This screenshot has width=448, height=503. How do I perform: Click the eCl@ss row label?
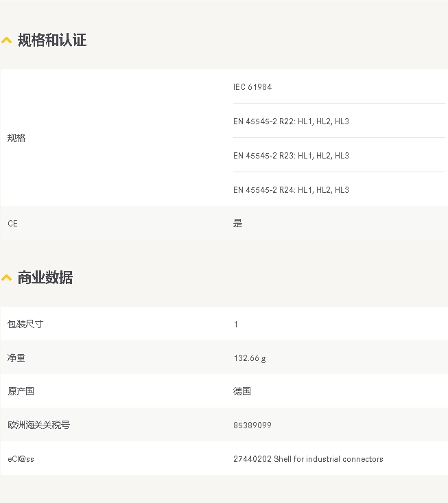tap(21, 459)
